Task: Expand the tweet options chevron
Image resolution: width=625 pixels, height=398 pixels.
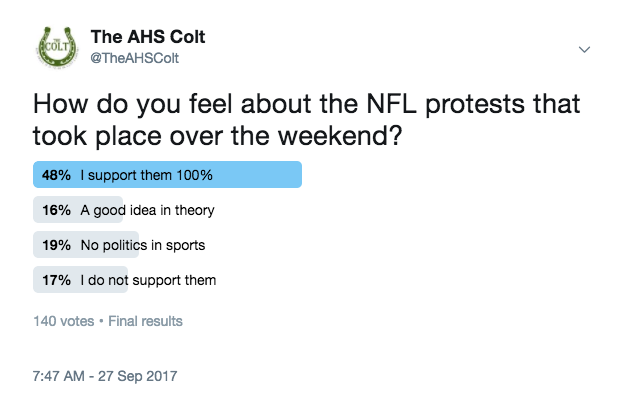Action: tap(584, 49)
